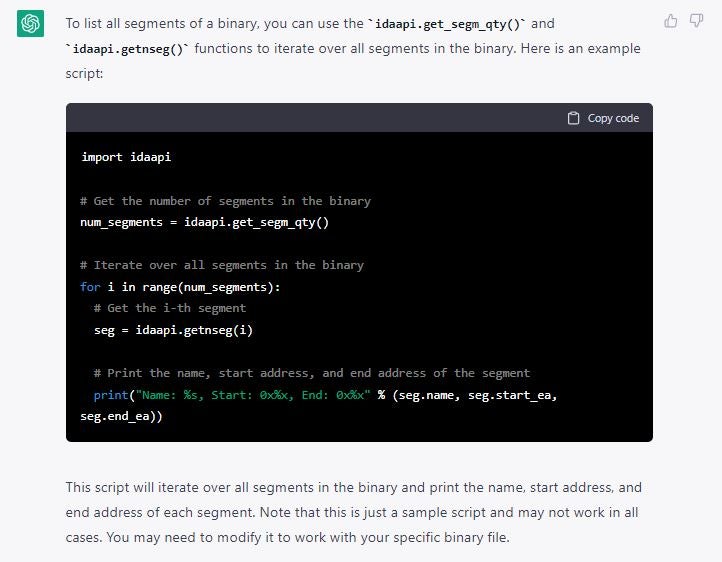722x562 pixels.
Task: Click the 'import idaapi' code line
Action: (x=119, y=157)
